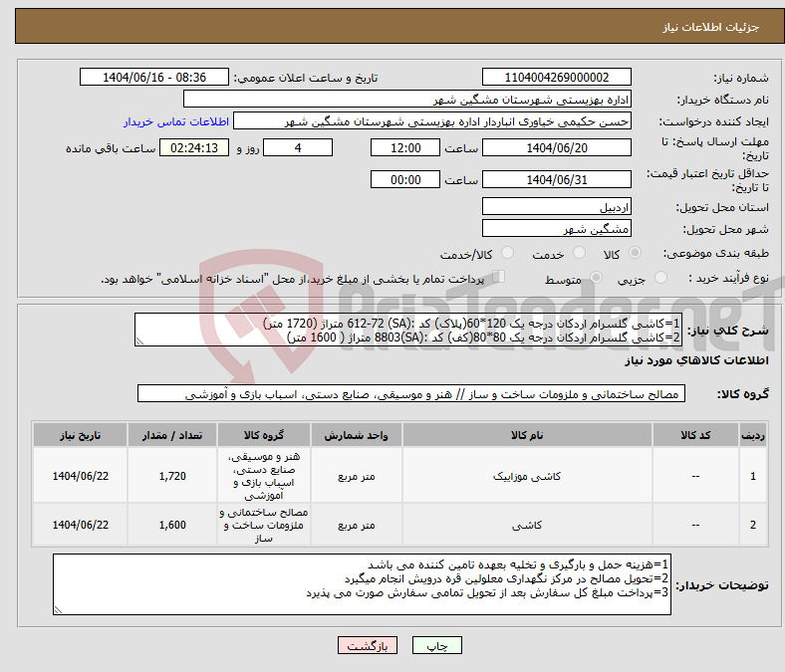Click the unit cell متر مربع in row 2
The image size is (785, 672).
click(356, 525)
